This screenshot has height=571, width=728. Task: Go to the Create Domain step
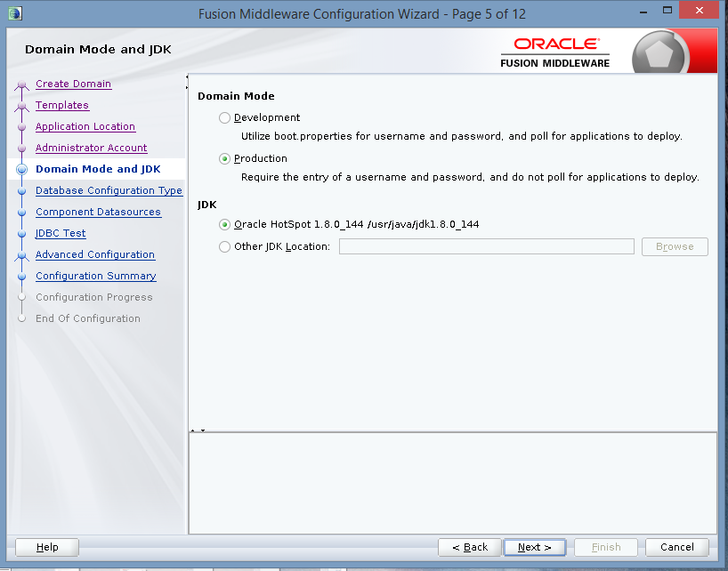pyautogui.click(x=73, y=84)
